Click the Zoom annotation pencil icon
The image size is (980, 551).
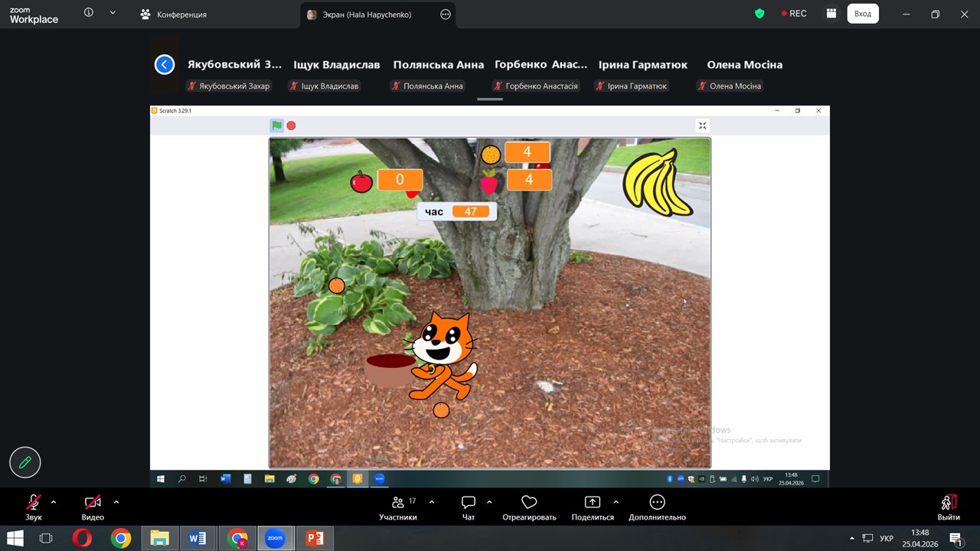coord(24,462)
